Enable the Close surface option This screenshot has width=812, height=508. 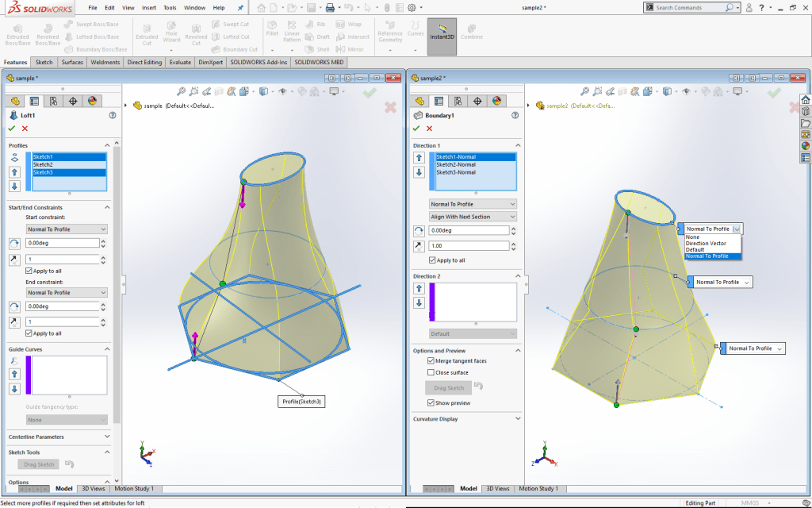(x=430, y=372)
